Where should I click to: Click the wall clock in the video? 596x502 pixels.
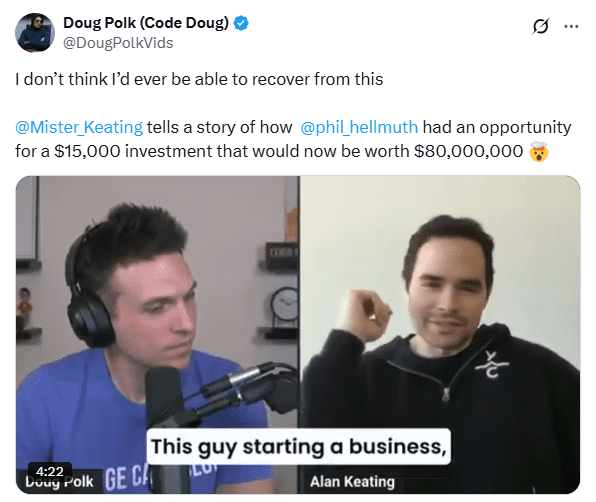[284, 304]
